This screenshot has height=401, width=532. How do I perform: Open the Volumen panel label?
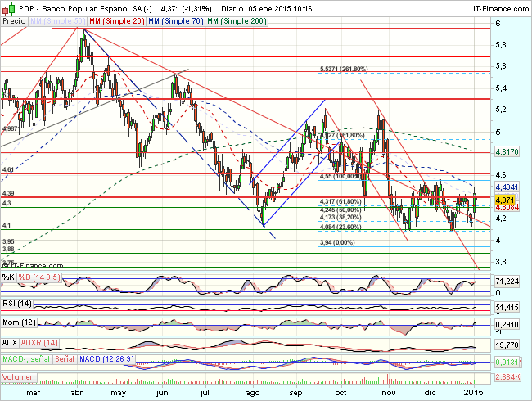[19, 377]
